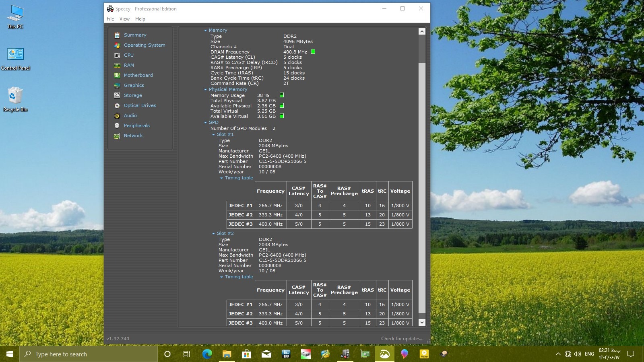Screen dimensions: 644x362
Task: Go to the Operating System section
Action: pyautogui.click(x=144, y=45)
